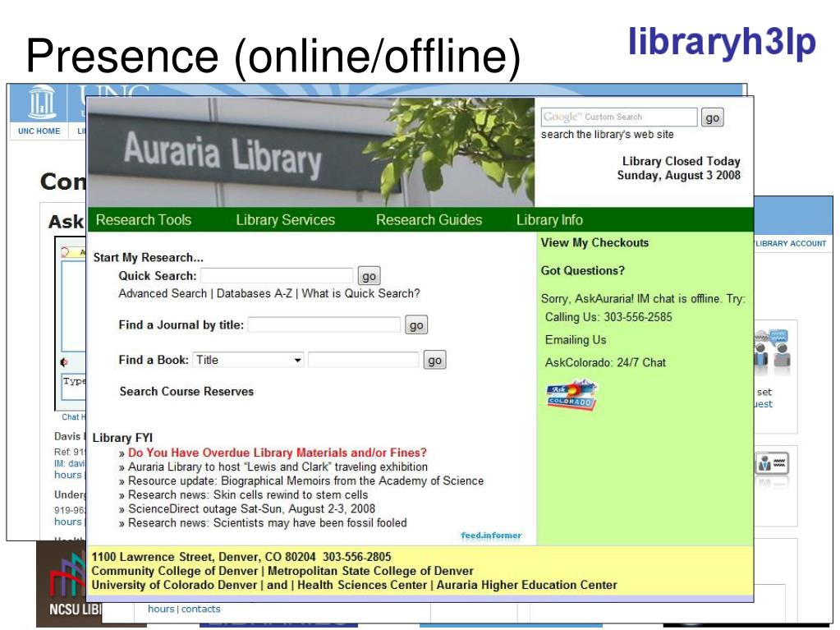
Task: Open the Find a Book Title dropdown
Action: tap(249, 360)
